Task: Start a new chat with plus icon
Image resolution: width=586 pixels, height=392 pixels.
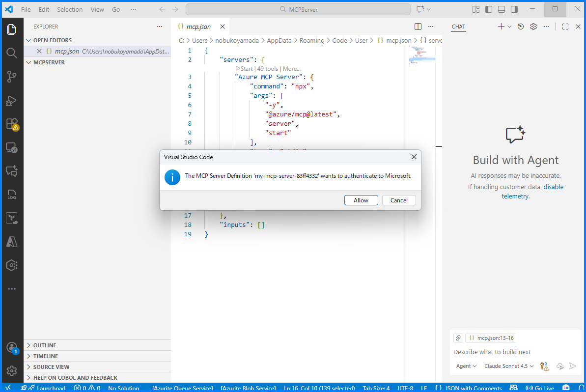Action: (501, 27)
